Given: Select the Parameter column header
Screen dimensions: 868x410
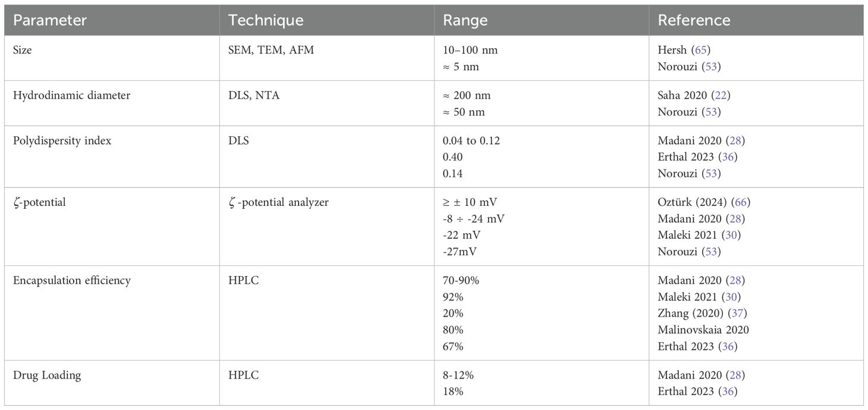Looking at the screenshot, I should click(x=50, y=20).
